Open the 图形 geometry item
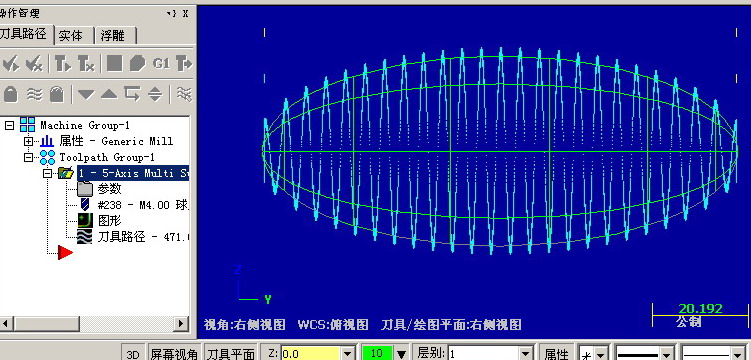Viewport: 751px width, 360px height. click(x=110, y=221)
